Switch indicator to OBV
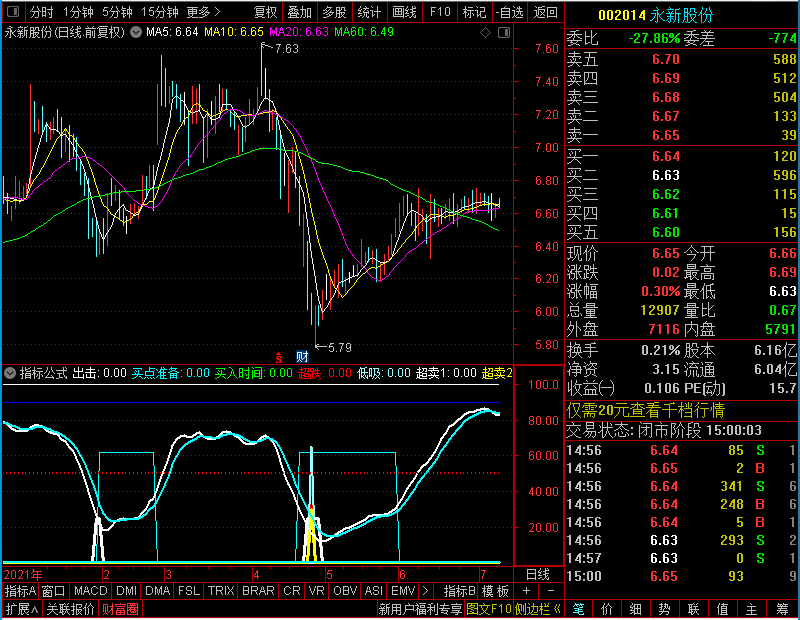This screenshot has height=620, width=800. [x=344, y=591]
